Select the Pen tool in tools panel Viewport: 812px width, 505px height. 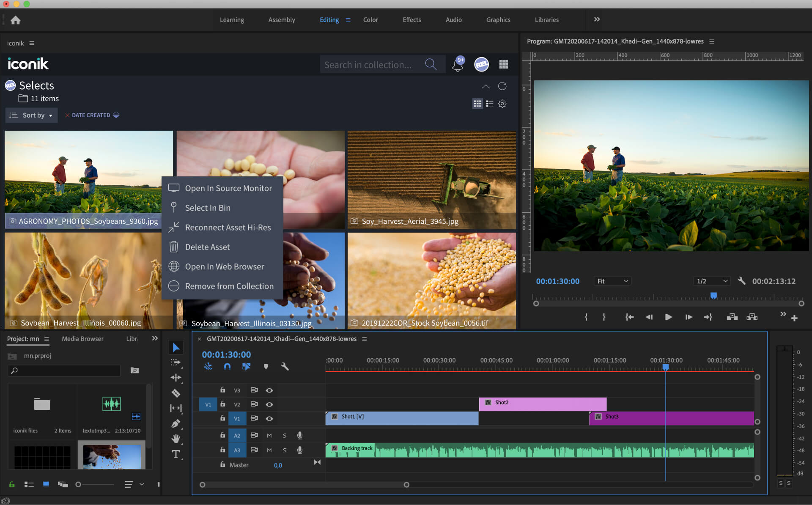tap(176, 423)
